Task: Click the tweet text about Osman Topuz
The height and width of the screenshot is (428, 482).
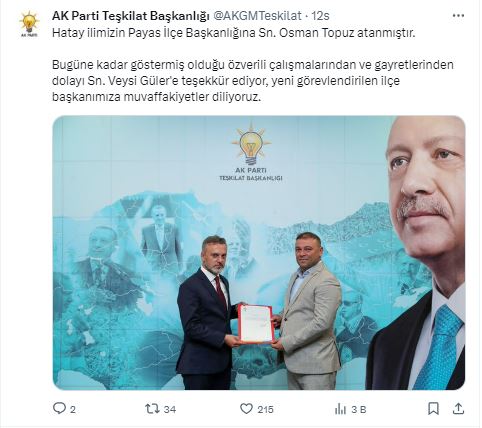Action: (234, 33)
